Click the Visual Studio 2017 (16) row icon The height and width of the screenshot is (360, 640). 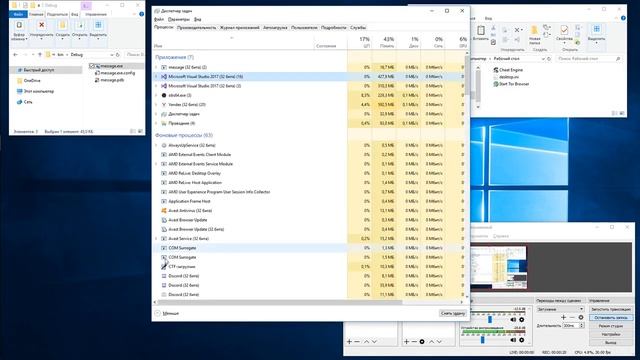point(164,76)
